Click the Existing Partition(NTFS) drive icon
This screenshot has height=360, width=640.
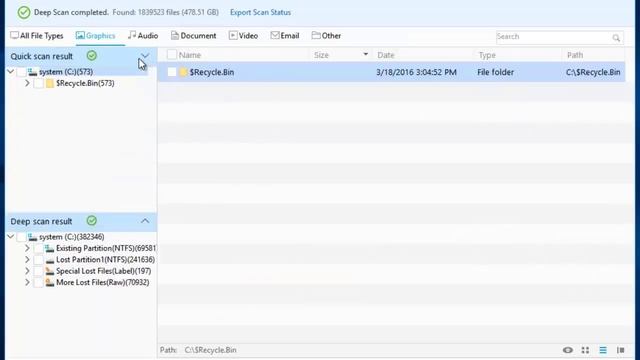50,248
